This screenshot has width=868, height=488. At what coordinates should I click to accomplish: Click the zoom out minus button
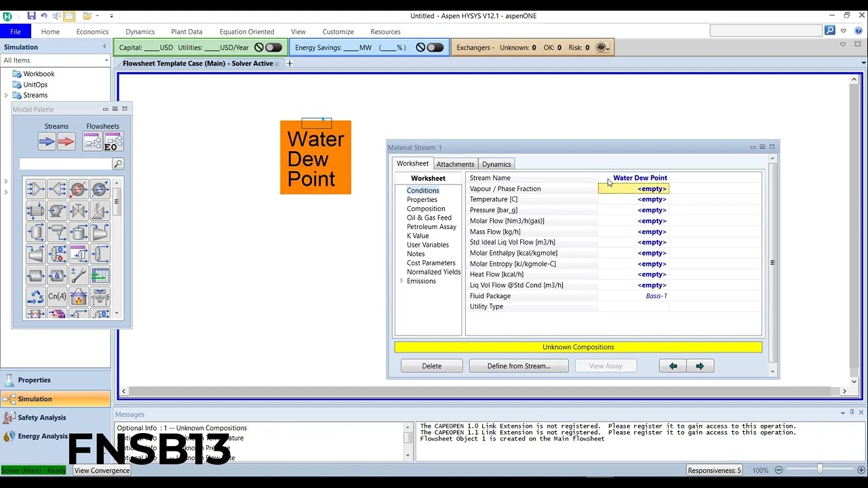[778, 470]
